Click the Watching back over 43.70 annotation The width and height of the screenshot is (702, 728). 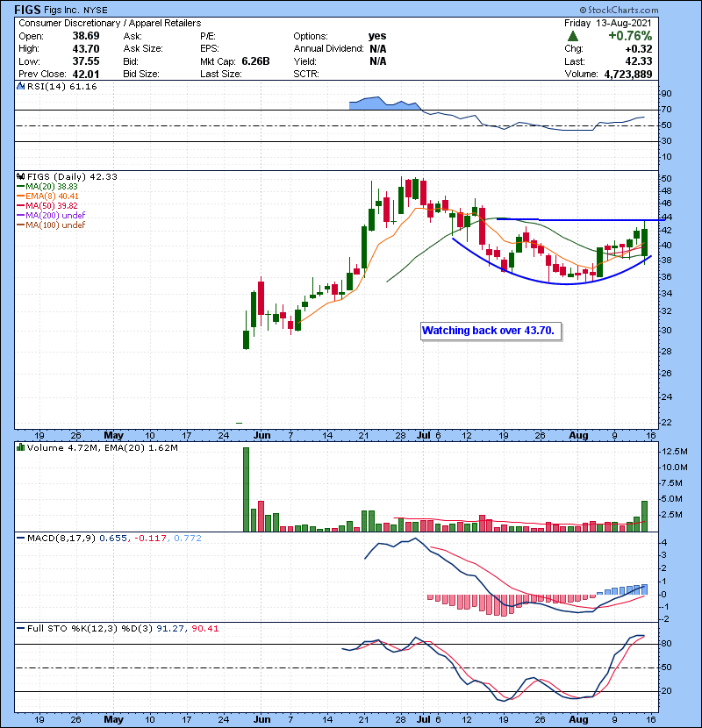pyautogui.click(x=491, y=331)
